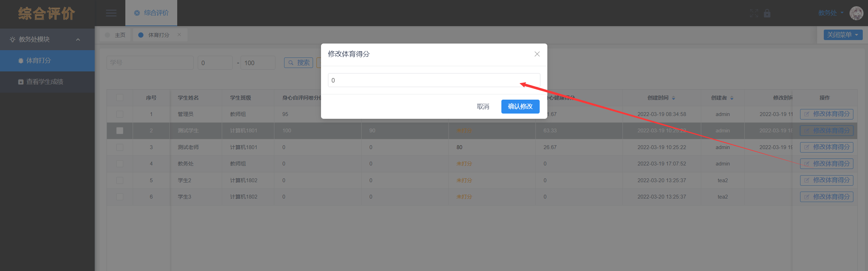Screen dimensions: 868x271
Task: Click the score input in the dialog
Action: click(434, 80)
